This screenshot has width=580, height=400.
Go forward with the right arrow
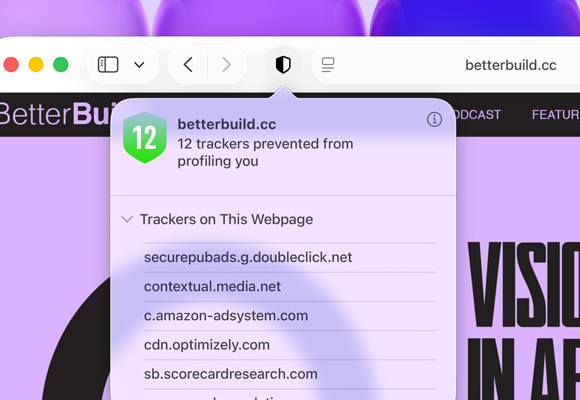(x=226, y=65)
